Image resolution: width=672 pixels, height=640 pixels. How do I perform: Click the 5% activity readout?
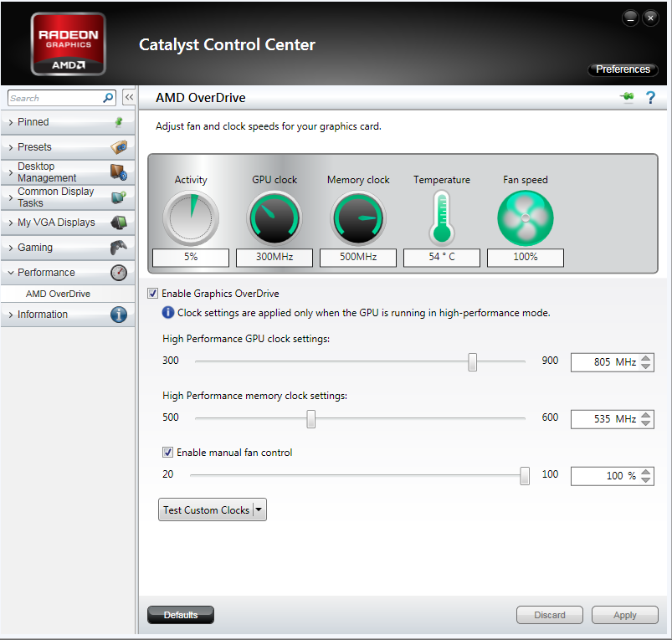coord(191,257)
